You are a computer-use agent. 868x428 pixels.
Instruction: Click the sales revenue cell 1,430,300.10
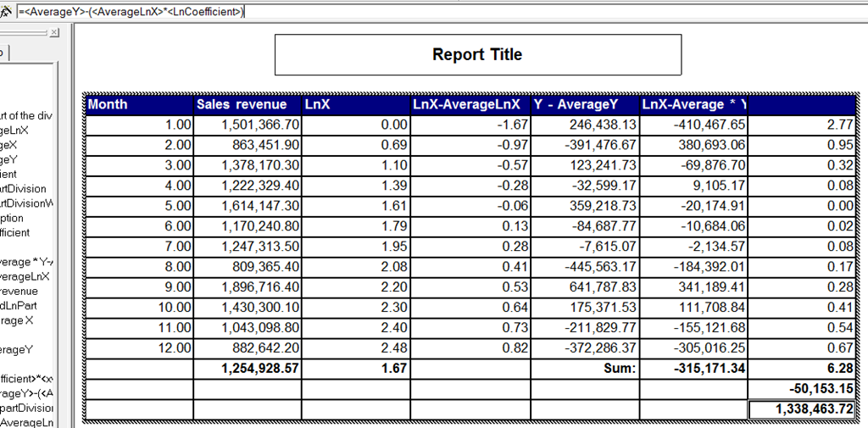247,308
